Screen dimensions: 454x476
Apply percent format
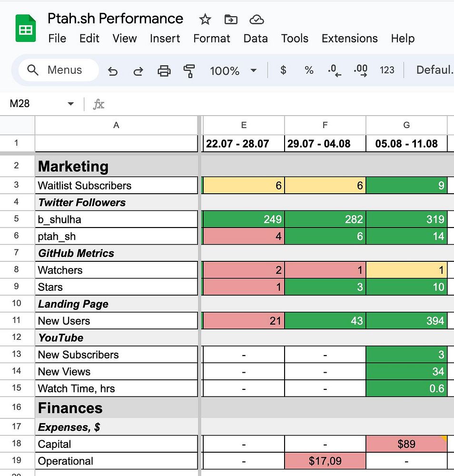click(309, 70)
